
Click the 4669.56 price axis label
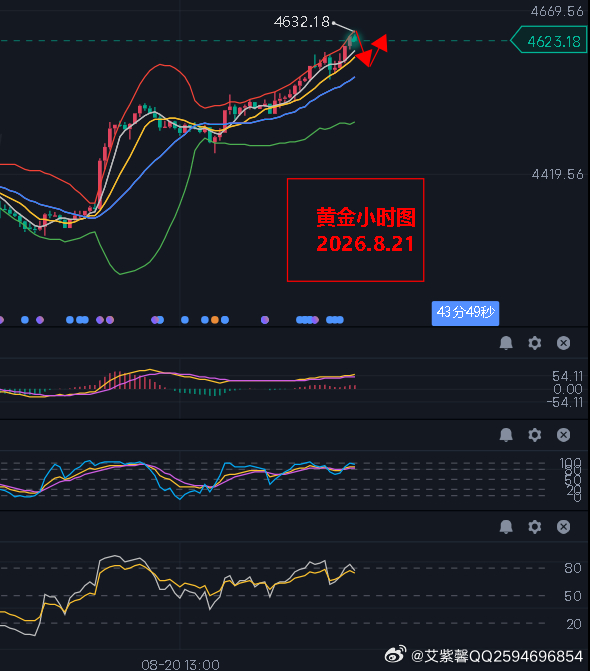click(557, 11)
